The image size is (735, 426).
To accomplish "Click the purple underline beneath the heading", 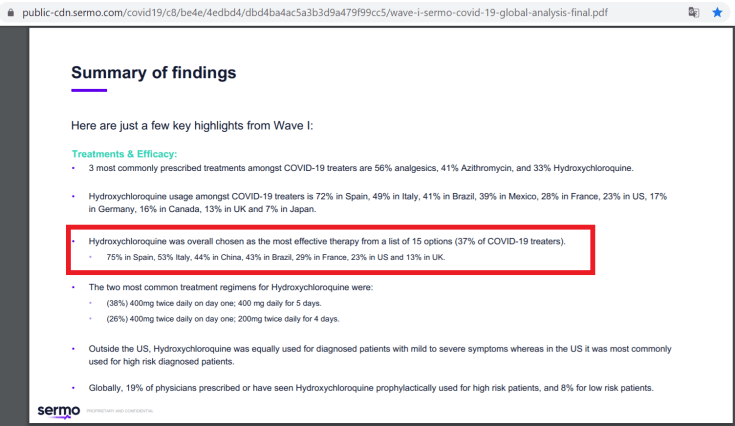I will click(89, 90).
